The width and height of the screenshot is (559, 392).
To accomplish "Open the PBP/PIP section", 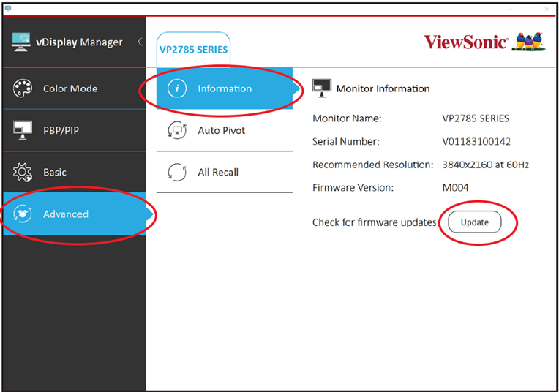I will 75,130.
